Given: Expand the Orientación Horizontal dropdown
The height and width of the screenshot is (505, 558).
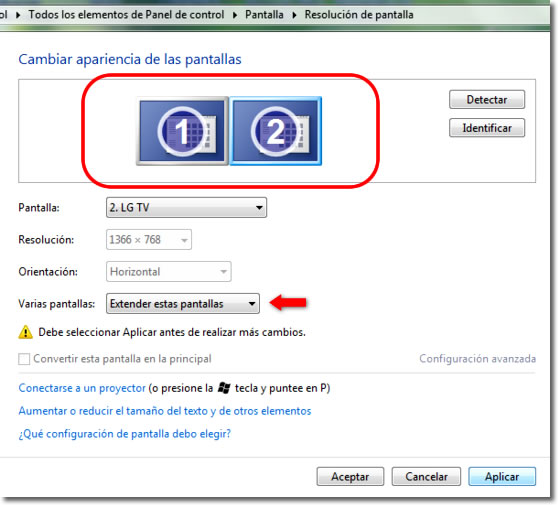Looking at the screenshot, I should coord(169,272).
